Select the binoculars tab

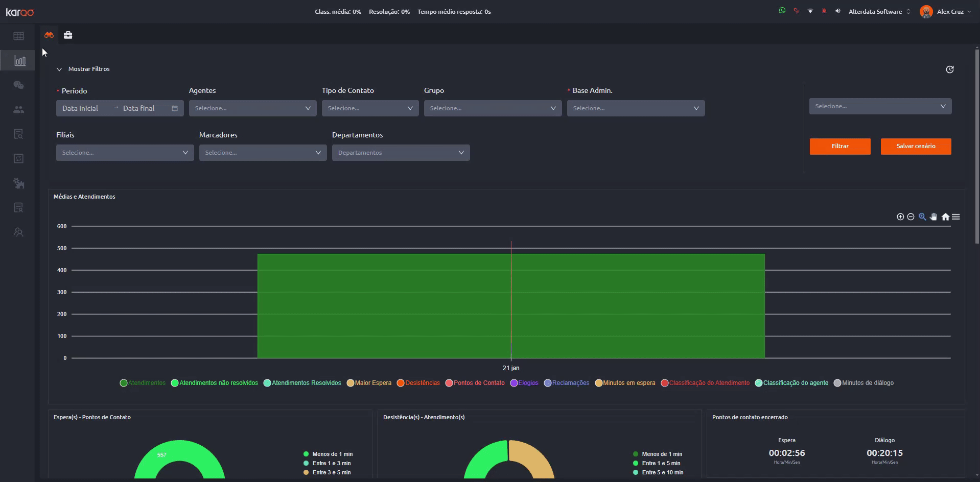(x=49, y=35)
